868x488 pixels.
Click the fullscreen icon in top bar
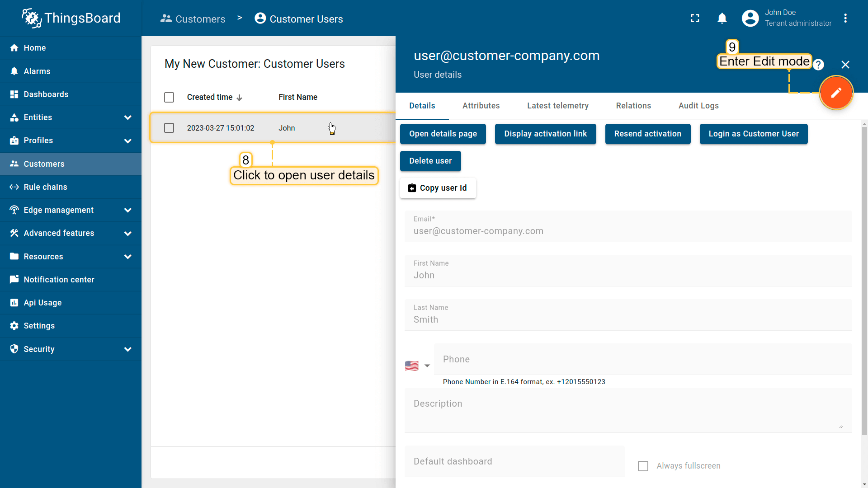pos(695,19)
